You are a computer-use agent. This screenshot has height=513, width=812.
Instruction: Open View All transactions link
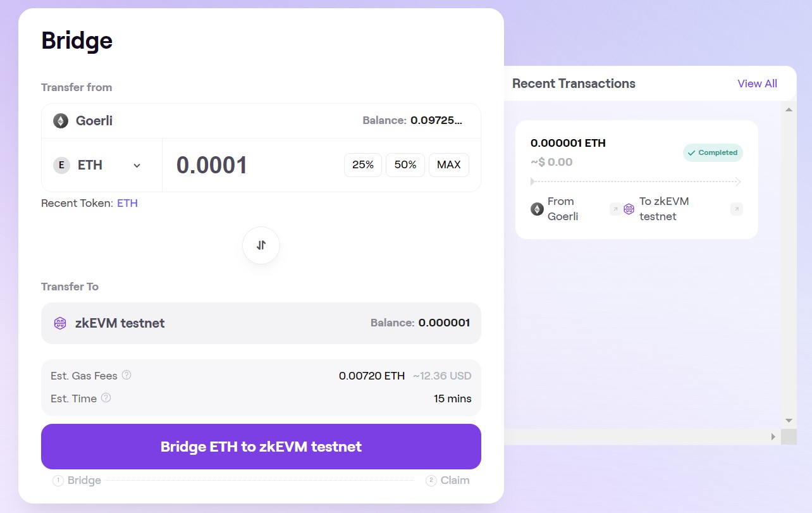tap(757, 83)
